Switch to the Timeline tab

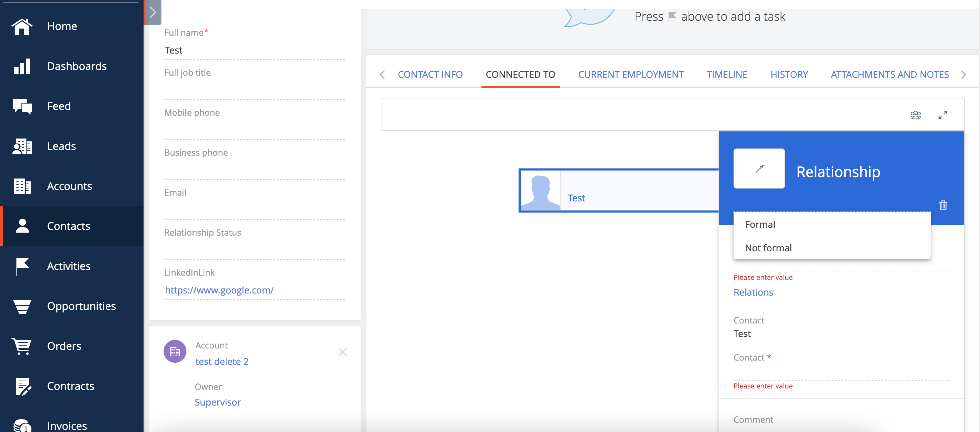[x=727, y=75]
